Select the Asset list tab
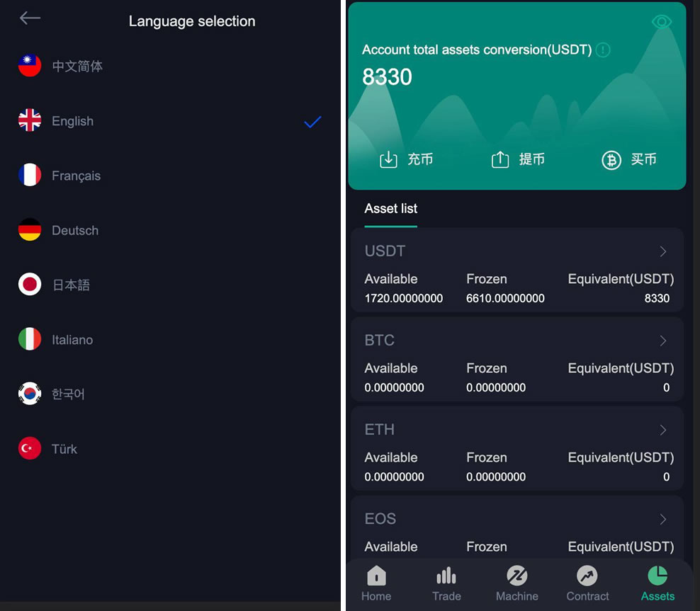The image size is (700, 611). point(391,209)
